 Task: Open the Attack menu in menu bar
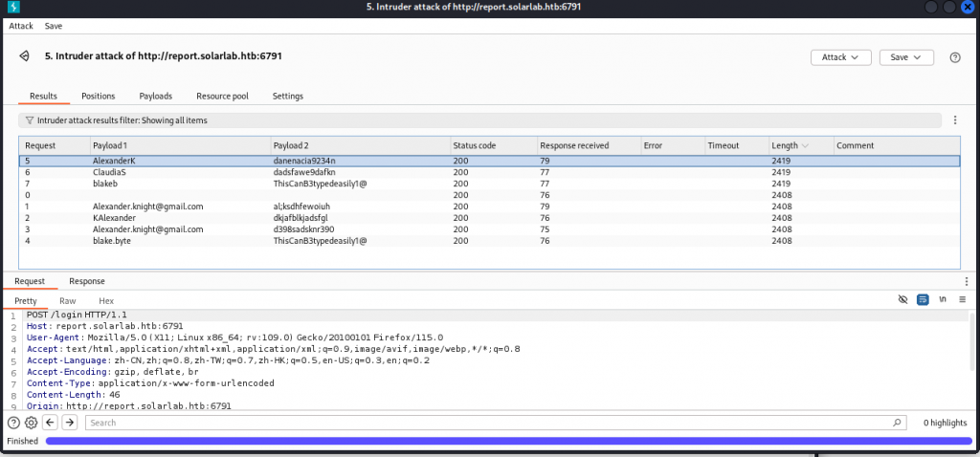21,26
